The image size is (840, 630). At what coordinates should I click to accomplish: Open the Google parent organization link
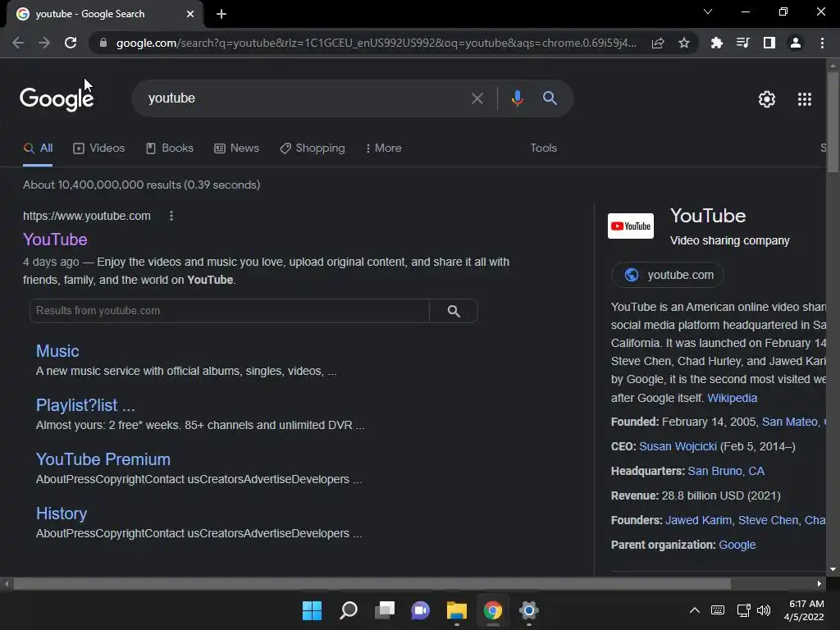[x=737, y=546]
